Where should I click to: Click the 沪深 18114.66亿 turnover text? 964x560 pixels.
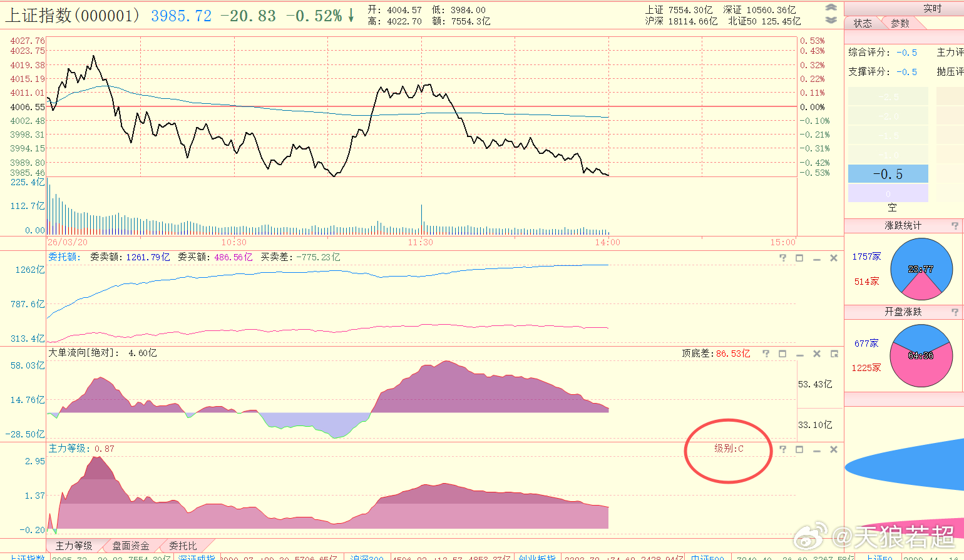coord(681,21)
